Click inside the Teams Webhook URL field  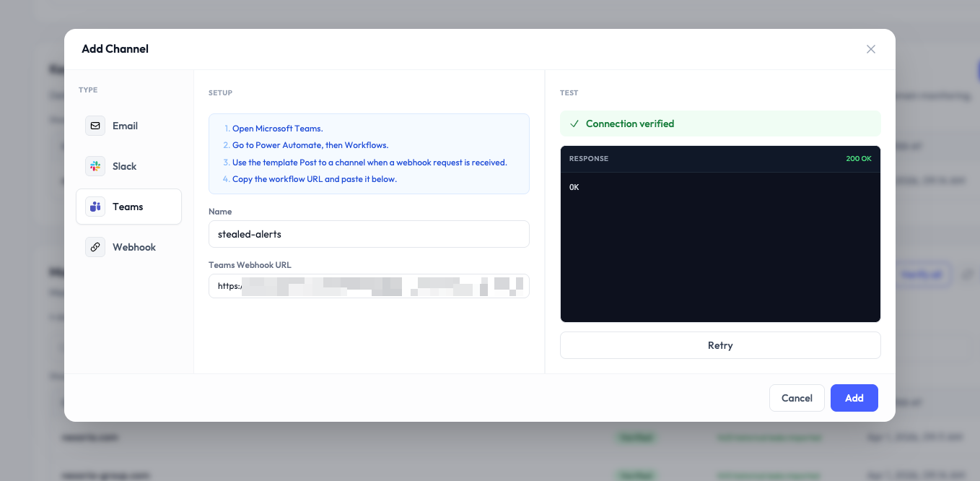(x=369, y=286)
